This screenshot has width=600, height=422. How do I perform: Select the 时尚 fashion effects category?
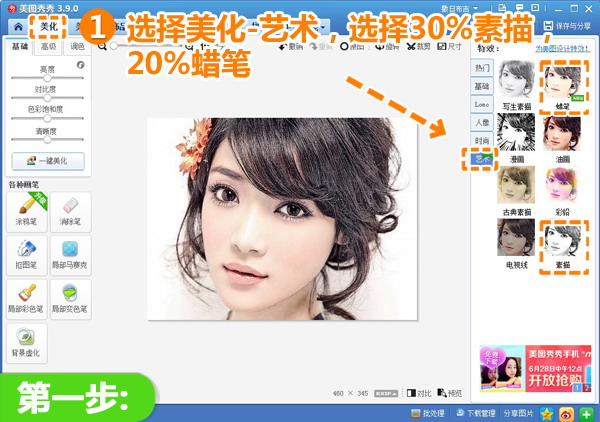pyautogui.click(x=482, y=140)
